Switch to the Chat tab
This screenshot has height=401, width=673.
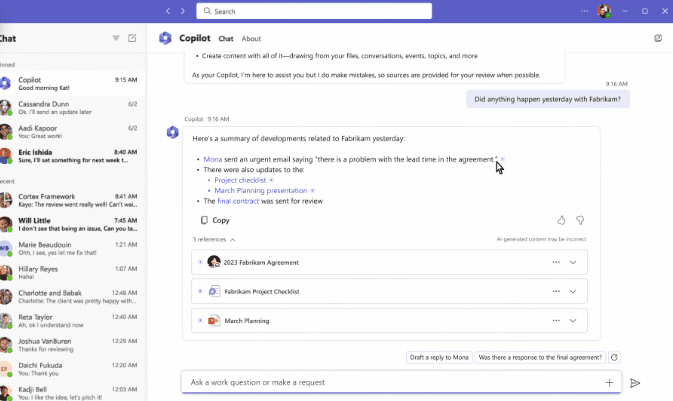[x=226, y=39]
